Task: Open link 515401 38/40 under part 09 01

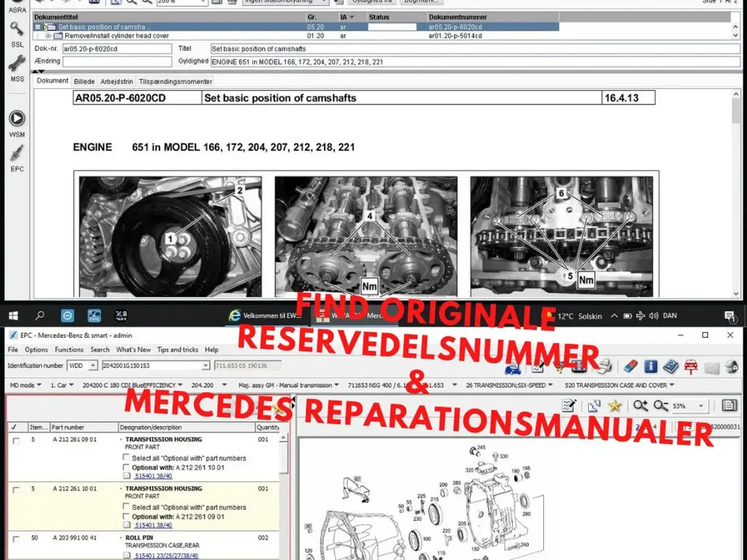Action: click(x=153, y=476)
